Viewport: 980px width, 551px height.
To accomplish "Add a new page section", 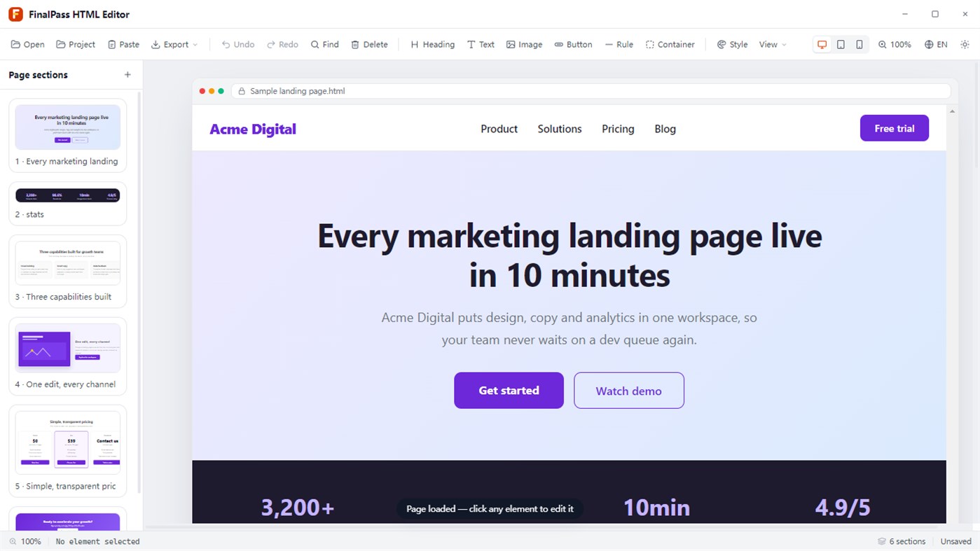I will (x=127, y=75).
